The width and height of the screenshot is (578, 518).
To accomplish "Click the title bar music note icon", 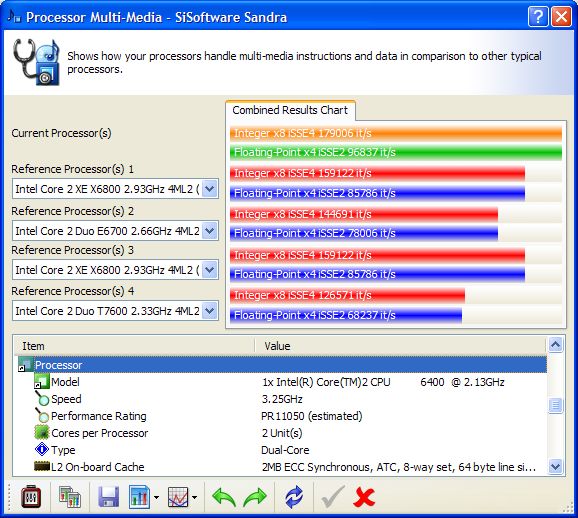I will coord(14,16).
